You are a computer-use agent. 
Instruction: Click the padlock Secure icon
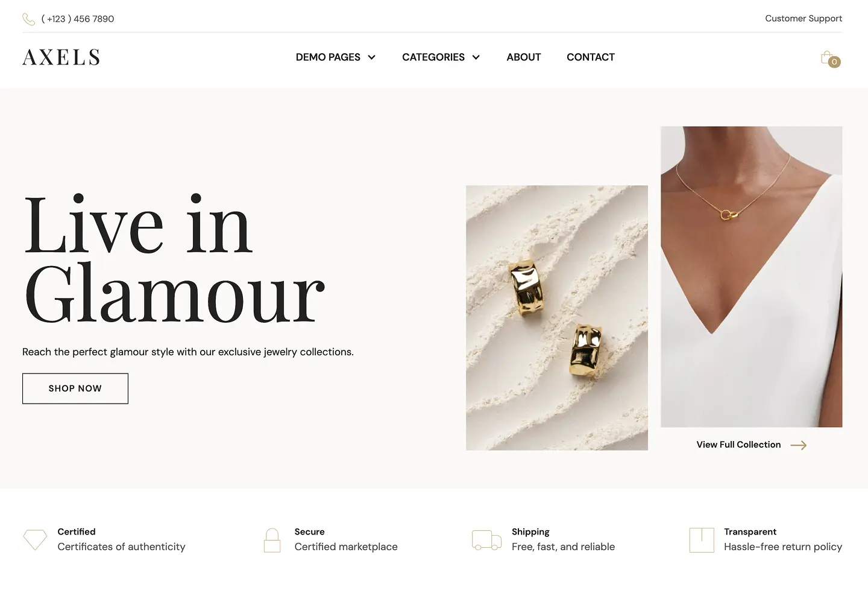(272, 540)
